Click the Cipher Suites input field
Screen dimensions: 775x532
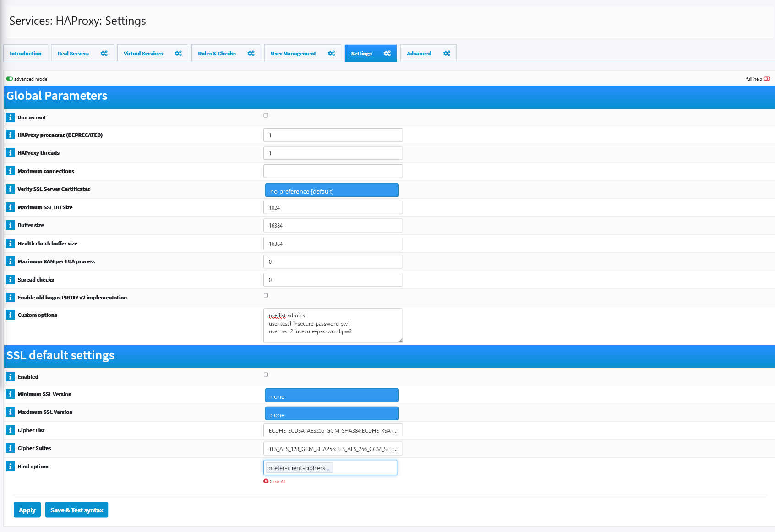coord(333,449)
